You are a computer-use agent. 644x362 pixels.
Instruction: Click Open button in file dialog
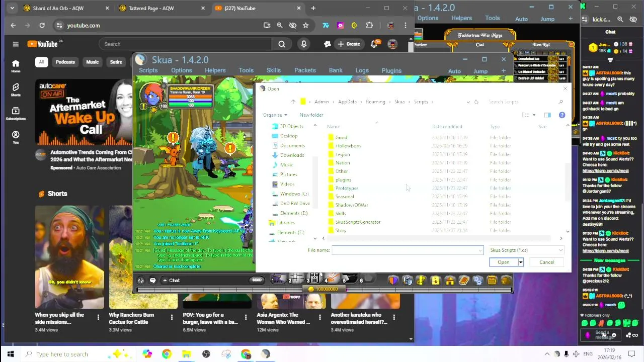(x=504, y=262)
